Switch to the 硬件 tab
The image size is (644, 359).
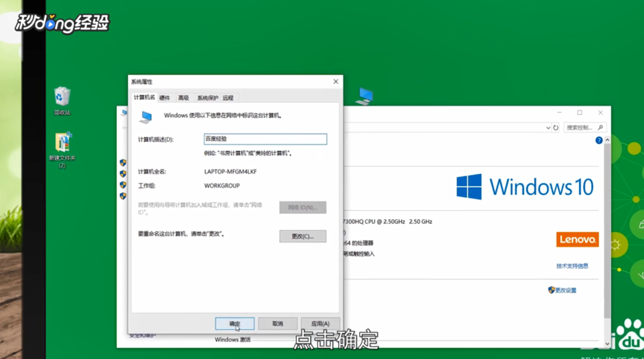[x=165, y=98]
